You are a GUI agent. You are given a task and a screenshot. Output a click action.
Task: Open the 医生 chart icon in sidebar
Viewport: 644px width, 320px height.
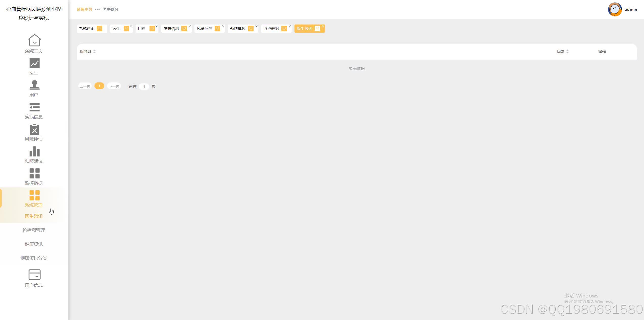pos(34,63)
